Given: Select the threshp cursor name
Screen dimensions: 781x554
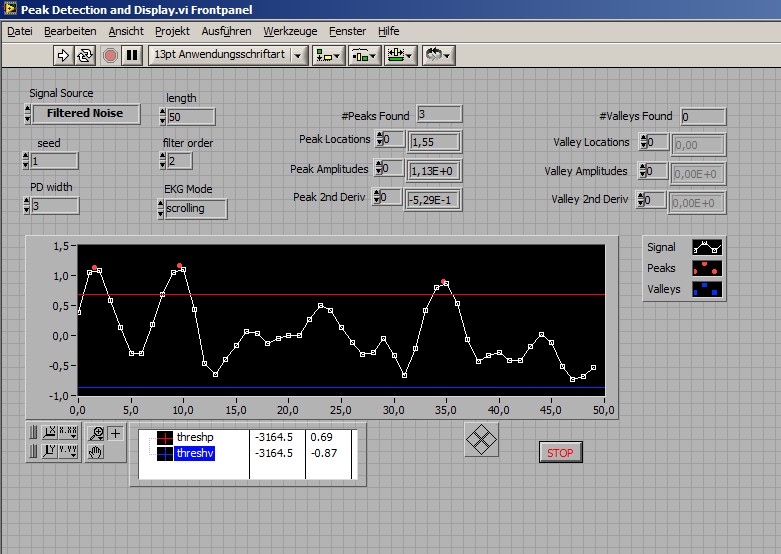Looking at the screenshot, I should tap(195, 437).
